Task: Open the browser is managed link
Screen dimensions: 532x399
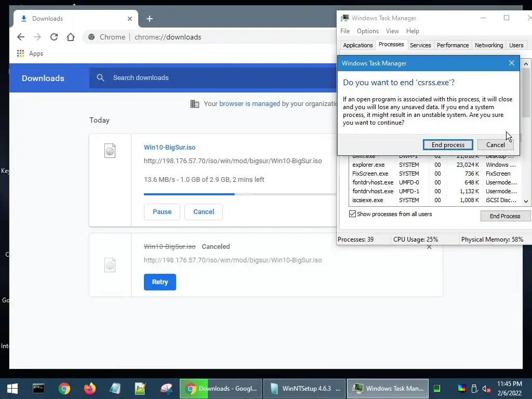Action: click(249, 104)
